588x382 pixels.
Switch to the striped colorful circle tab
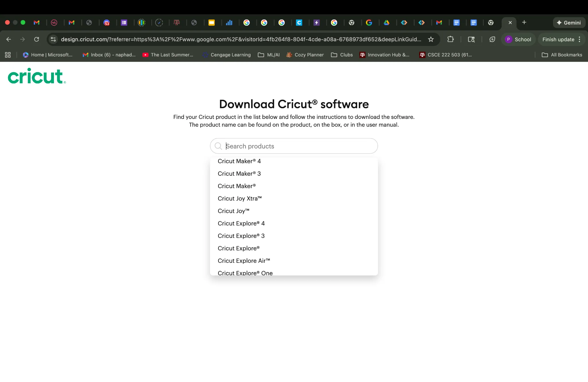tap(142, 22)
